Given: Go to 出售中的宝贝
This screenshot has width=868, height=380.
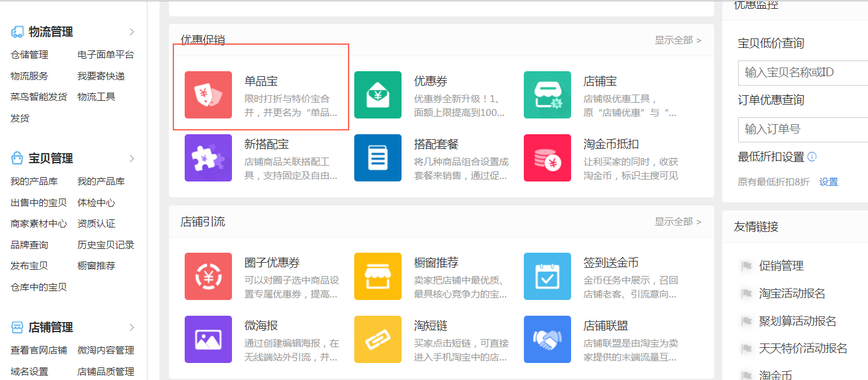Looking at the screenshot, I should click(x=38, y=203).
